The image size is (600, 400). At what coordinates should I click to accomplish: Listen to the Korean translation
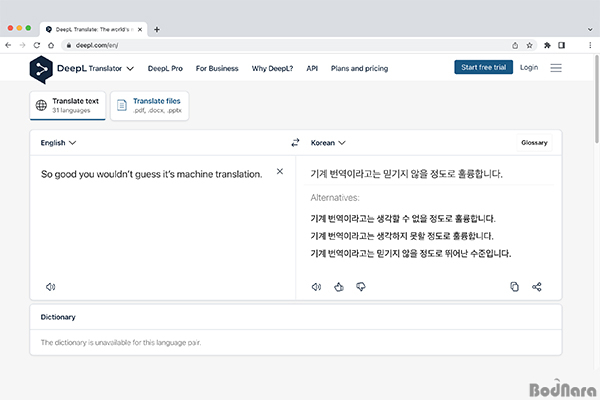coord(316,287)
